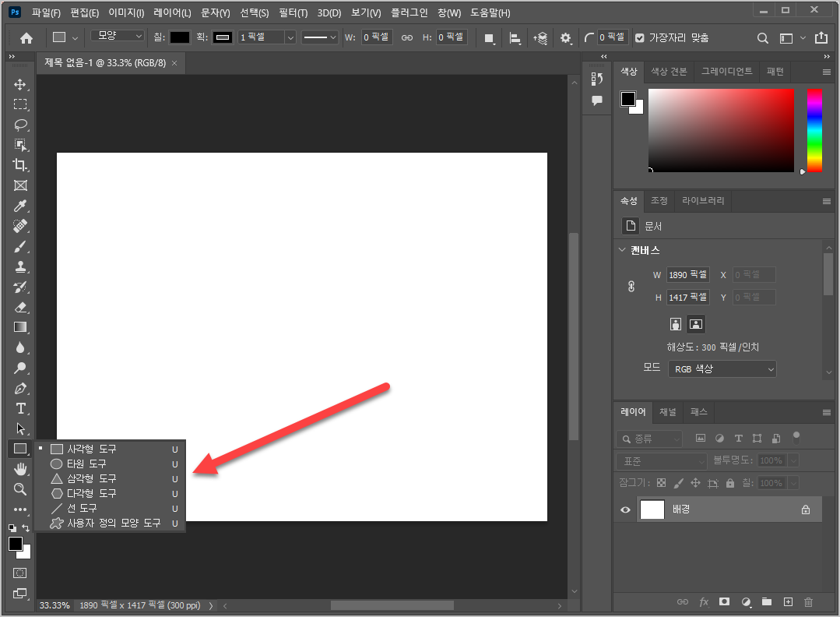840x617 pixels.
Task: Collapse the 캔버스 section chevron
Action: [622, 250]
